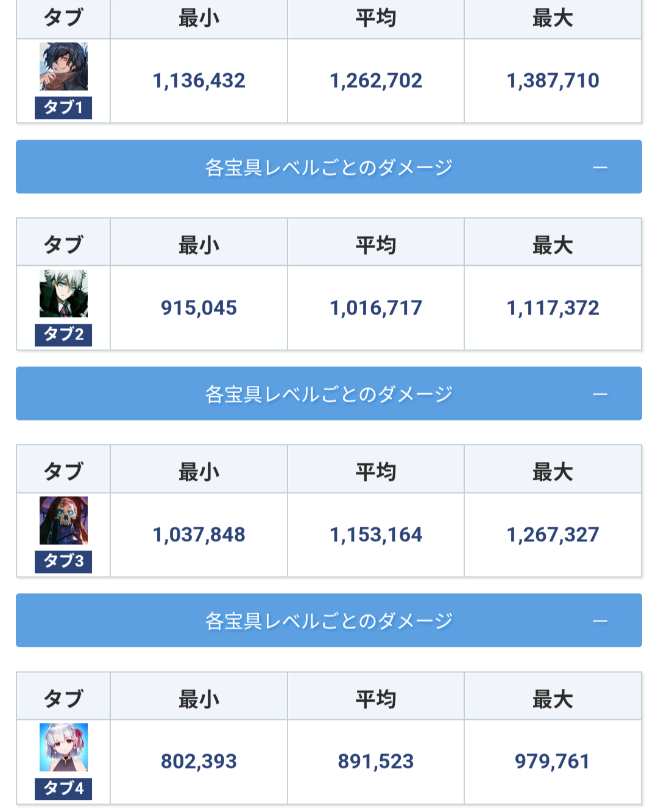Select the maximum value 1,267,327
Image resolution: width=658 pixels, height=812 pixels.
[x=553, y=535]
